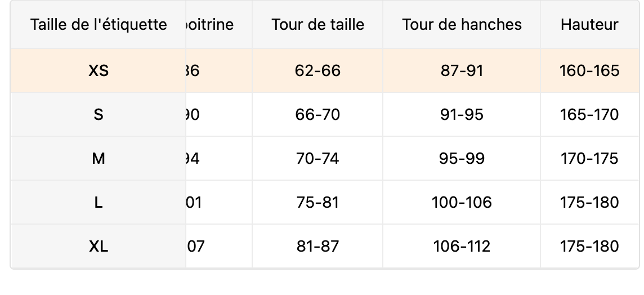Select the 106-112 hip measurement
Screen dimensions: 644x295
462,247
